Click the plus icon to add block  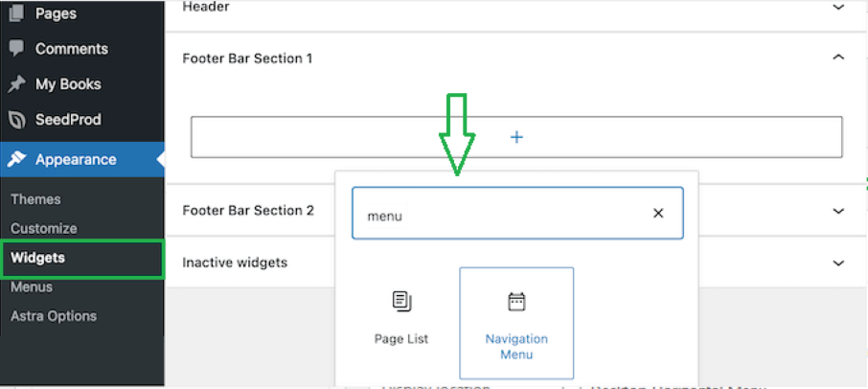pos(516,137)
